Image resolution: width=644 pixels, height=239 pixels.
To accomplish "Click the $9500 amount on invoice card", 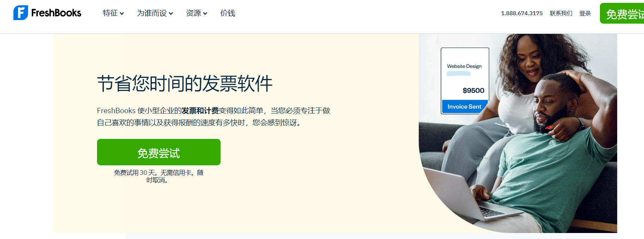I will pyautogui.click(x=473, y=91).
